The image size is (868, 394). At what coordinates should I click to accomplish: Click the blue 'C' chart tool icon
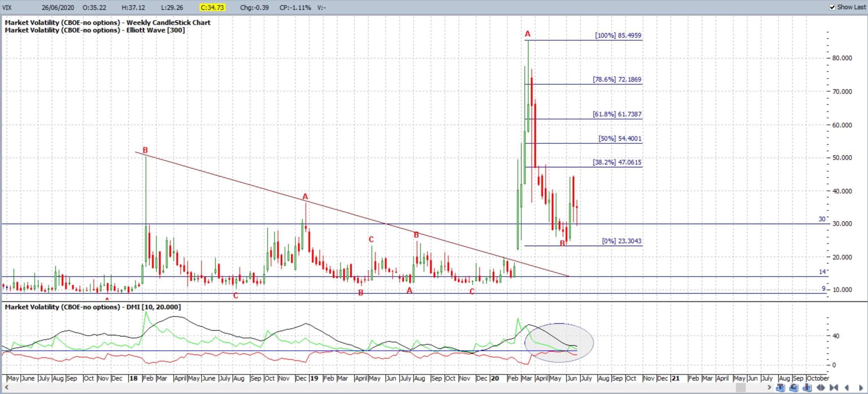click(794, 387)
